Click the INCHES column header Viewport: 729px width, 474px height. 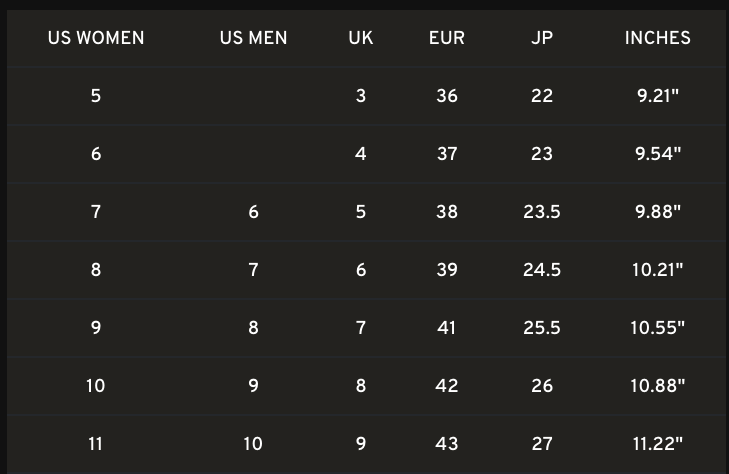point(657,38)
